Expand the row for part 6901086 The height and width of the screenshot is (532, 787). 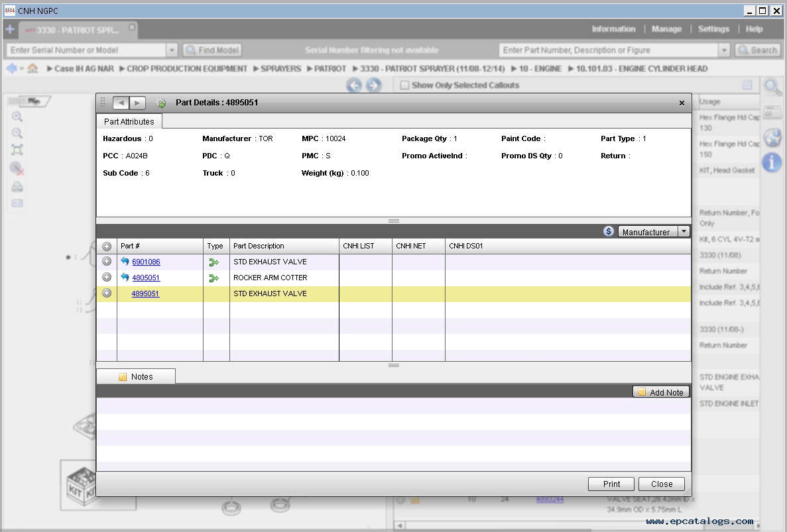pos(107,261)
